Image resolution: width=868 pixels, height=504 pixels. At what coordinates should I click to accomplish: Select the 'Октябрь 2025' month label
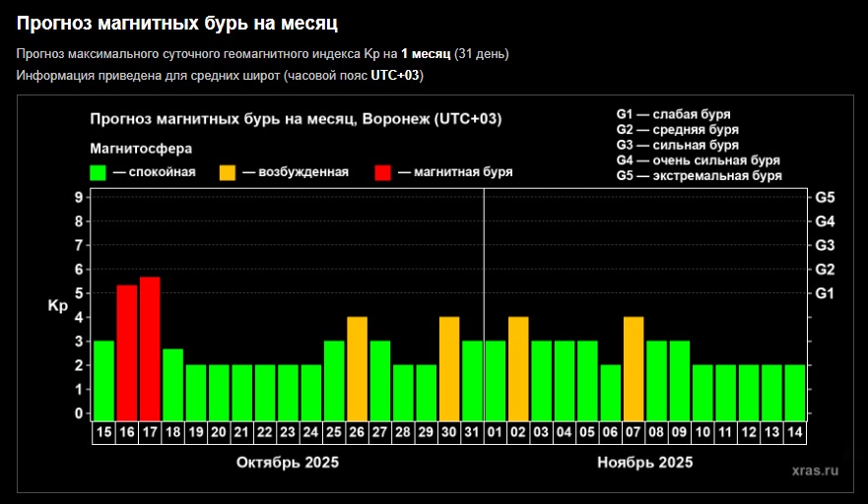tap(288, 462)
